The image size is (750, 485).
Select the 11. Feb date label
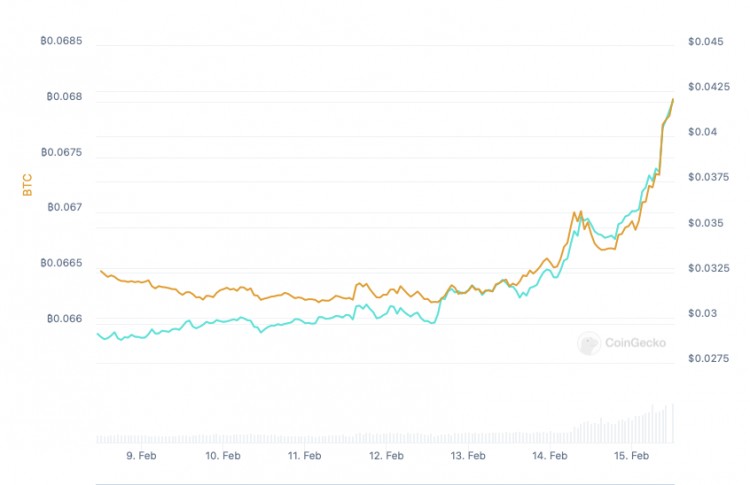point(304,456)
